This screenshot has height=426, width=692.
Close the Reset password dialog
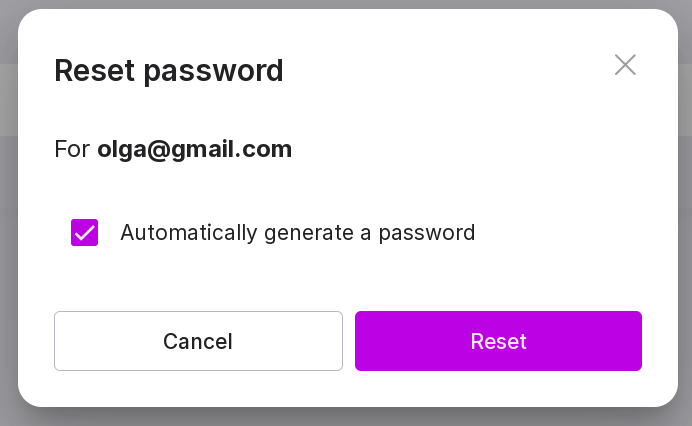pyautogui.click(x=625, y=65)
